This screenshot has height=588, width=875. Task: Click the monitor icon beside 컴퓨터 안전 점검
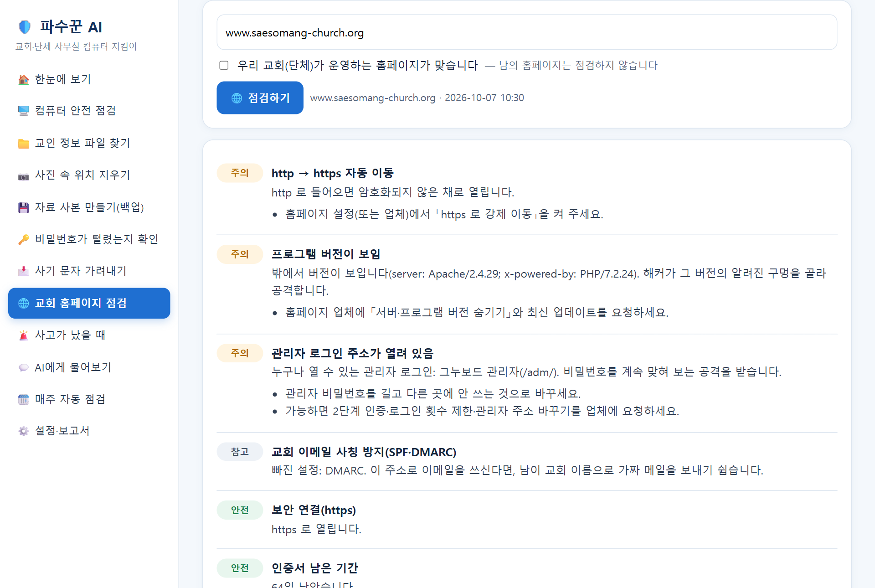pos(24,111)
